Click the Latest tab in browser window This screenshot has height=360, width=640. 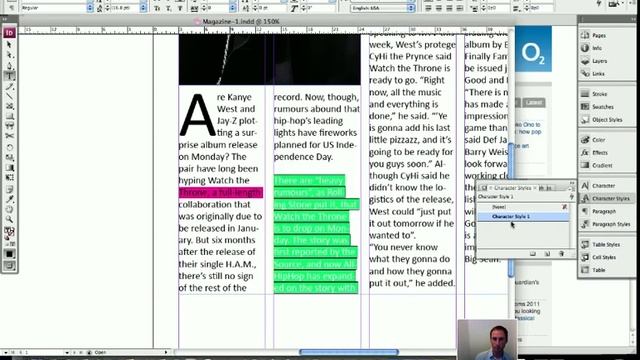click(534, 102)
